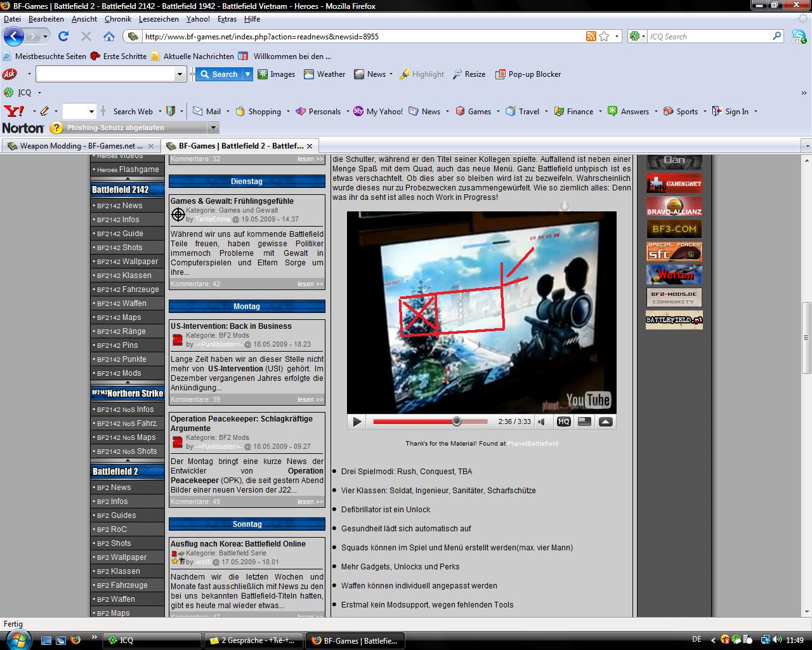Open dropdown arrow beside Search button
The image size is (812, 650).
coord(247,74)
